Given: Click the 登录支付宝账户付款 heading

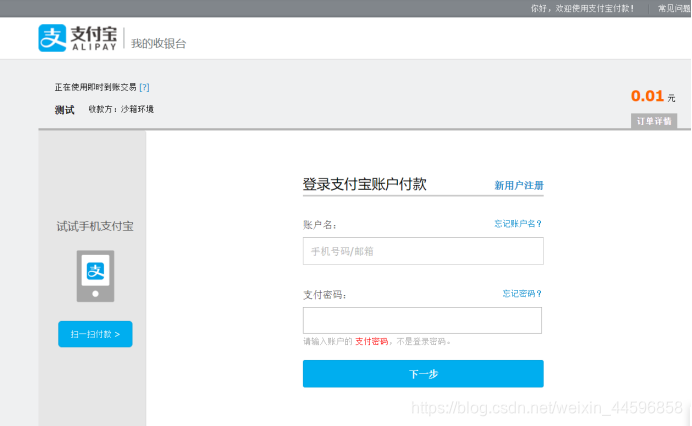Looking at the screenshot, I should 365,184.
